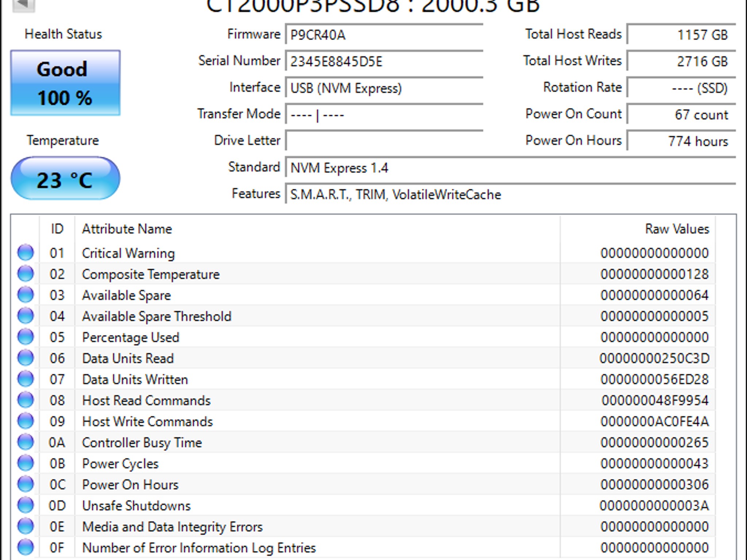
Task: Click the empty Drive Letter field
Action: tap(384, 141)
